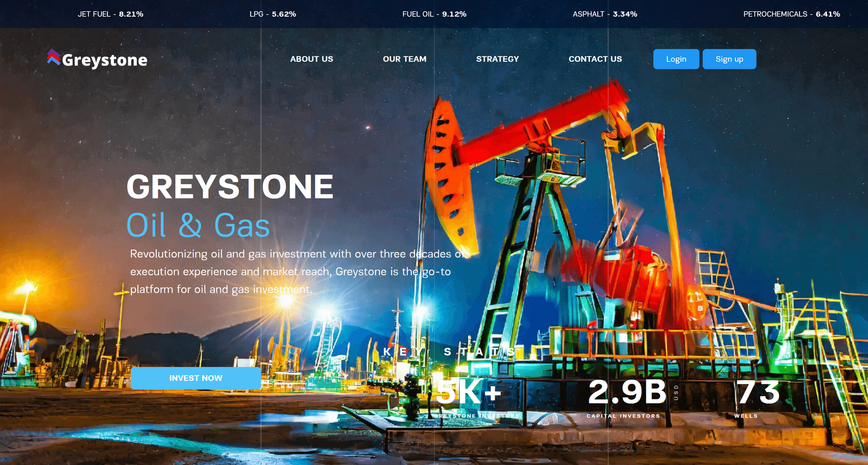
Task: Click the large GREYSTONE hero heading
Action: click(x=229, y=186)
